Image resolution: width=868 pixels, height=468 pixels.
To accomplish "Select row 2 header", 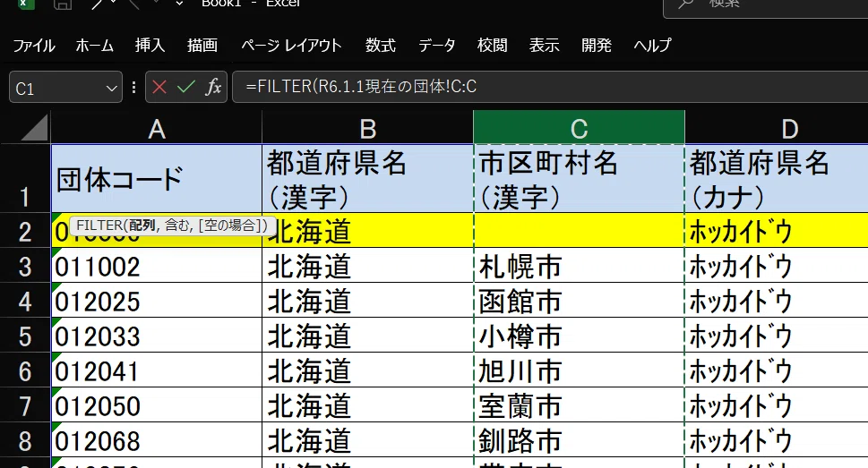I will coord(25,230).
